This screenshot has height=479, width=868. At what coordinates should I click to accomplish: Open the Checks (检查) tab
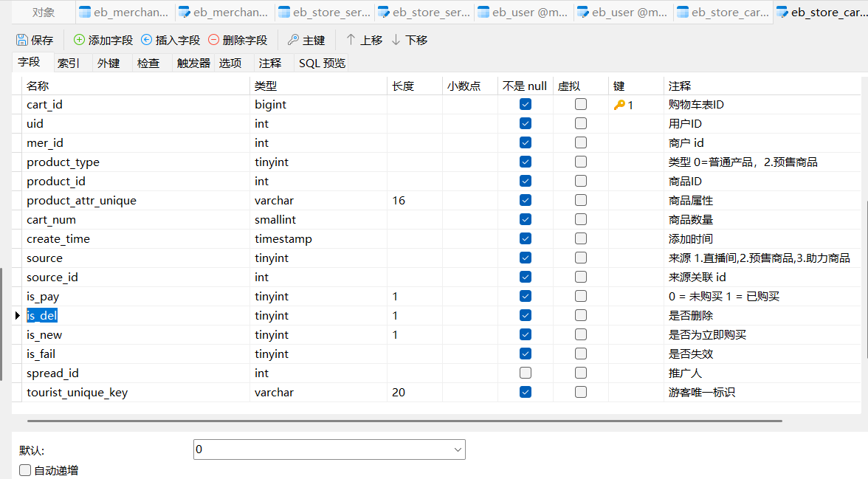click(x=148, y=63)
